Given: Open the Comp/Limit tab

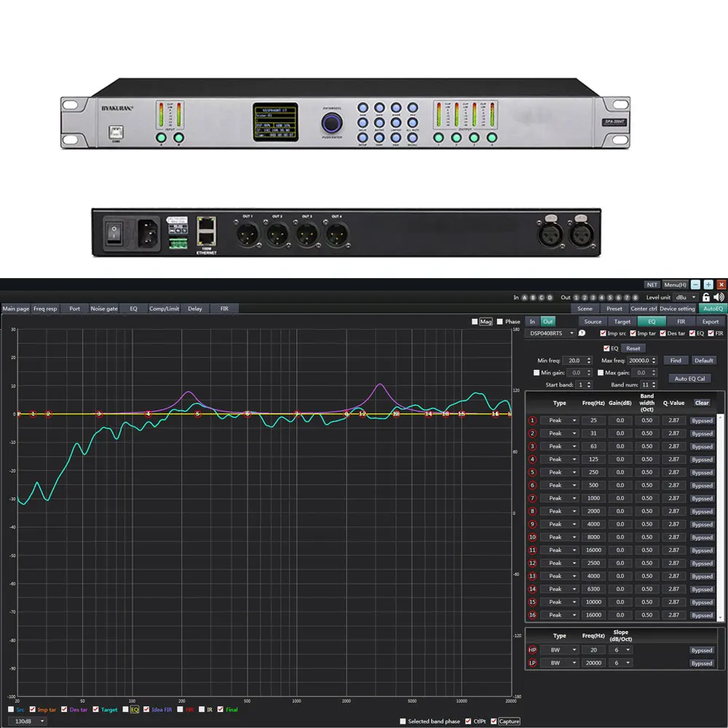Looking at the screenshot, I should (164, 309).
